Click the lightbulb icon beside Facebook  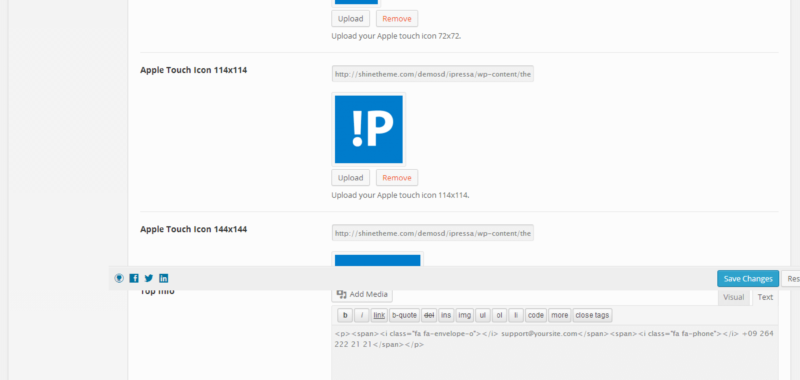119,278
